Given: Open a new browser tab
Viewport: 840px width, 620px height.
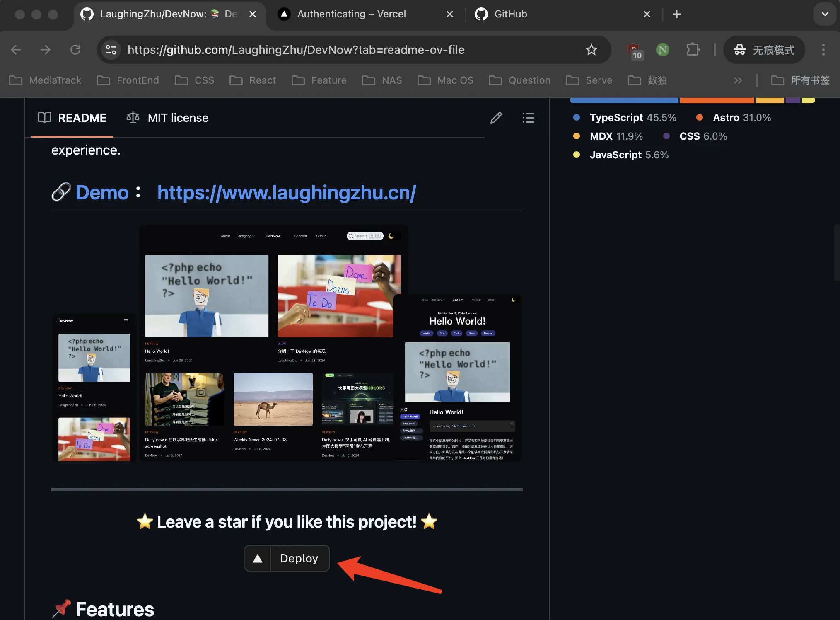Looking at the screenshot, I should point(676,14).
